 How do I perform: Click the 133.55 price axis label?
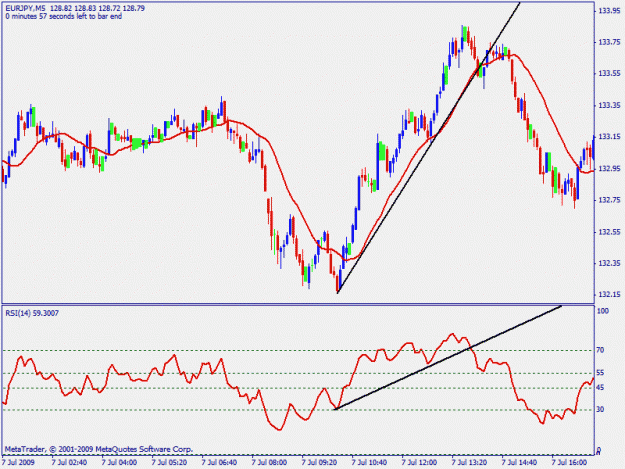[609, 73]
